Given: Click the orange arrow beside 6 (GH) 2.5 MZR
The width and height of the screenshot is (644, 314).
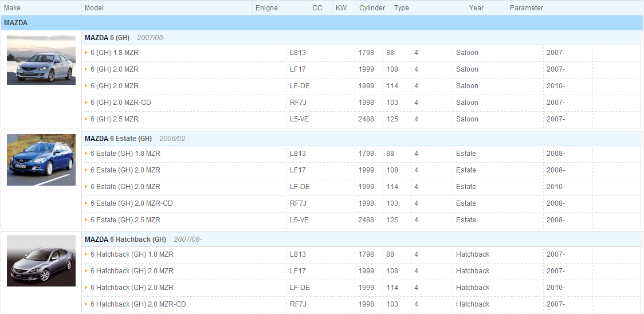Looking at the screenshot, I should (x=87, y=119).
